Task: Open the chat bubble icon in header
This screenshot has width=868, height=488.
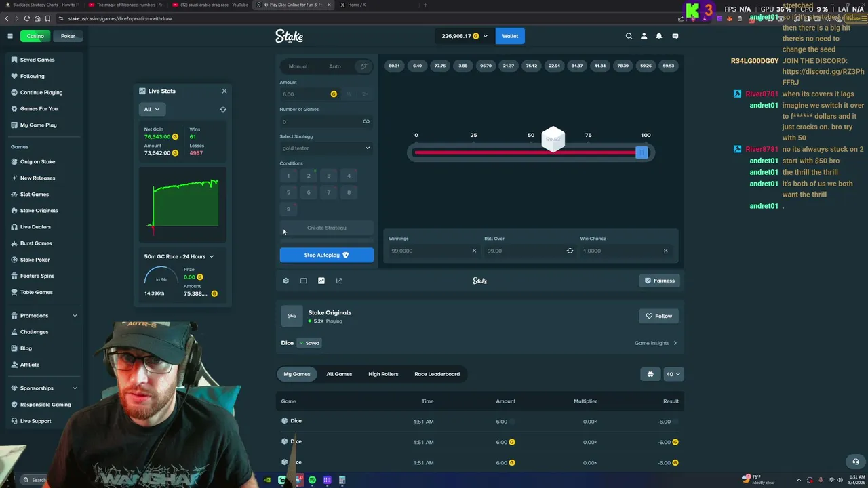Action: (675, 36)
